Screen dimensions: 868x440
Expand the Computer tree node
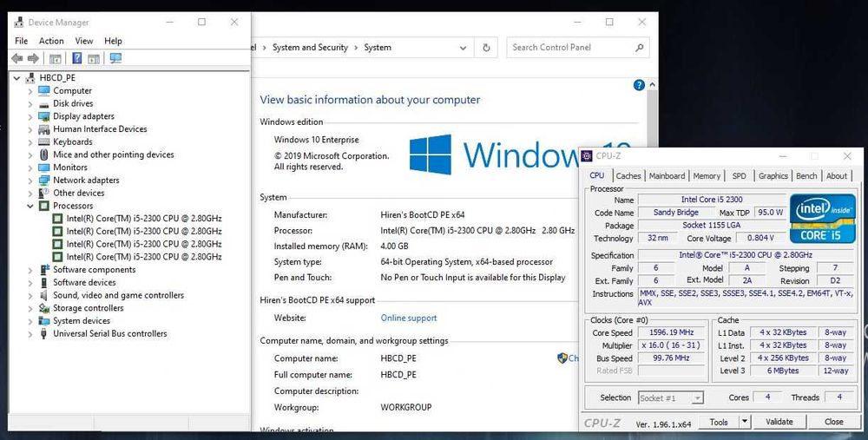click(30, 91)
